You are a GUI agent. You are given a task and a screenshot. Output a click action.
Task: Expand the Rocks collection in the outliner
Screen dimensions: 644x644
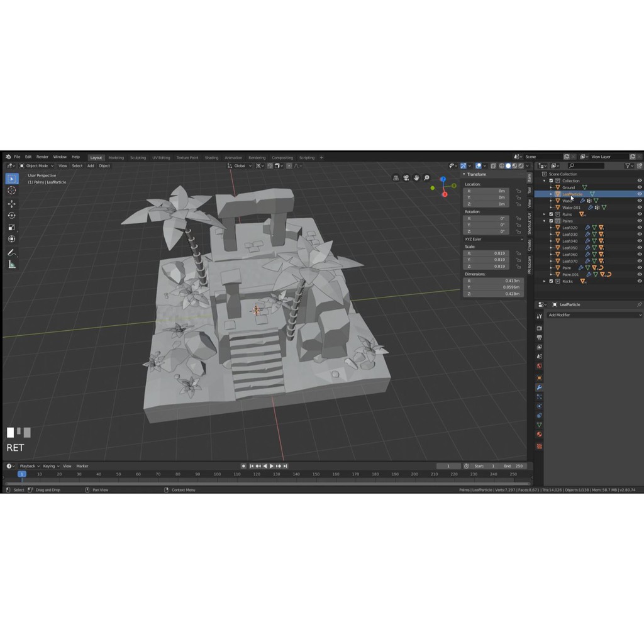tap(545, 281)
